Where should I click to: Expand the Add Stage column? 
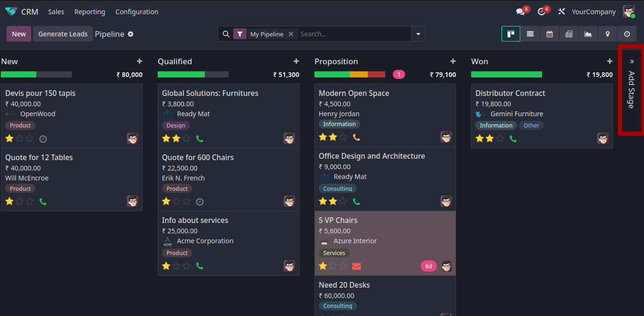coord(631,90)
